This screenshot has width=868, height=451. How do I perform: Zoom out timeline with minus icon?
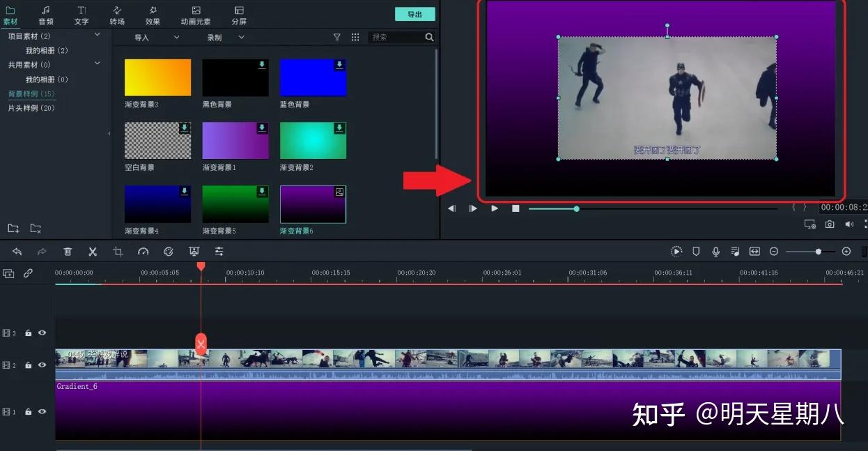pos(774,252)
